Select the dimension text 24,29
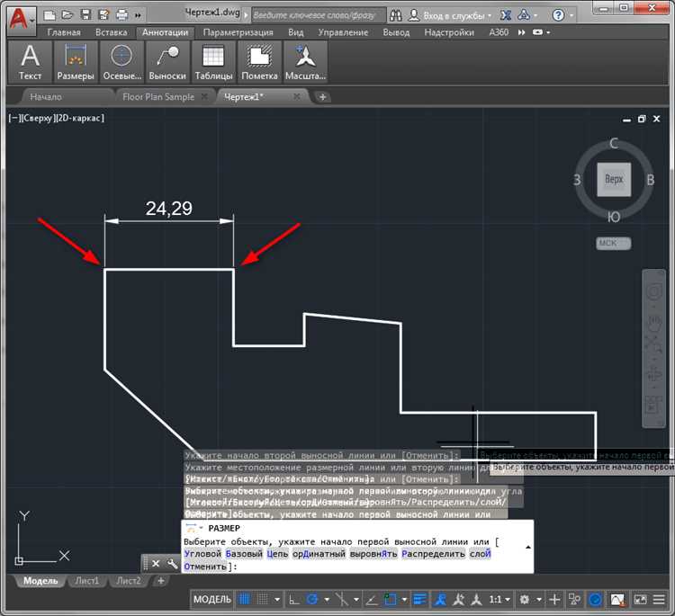The image size is (675, 616). pos(169,209)
